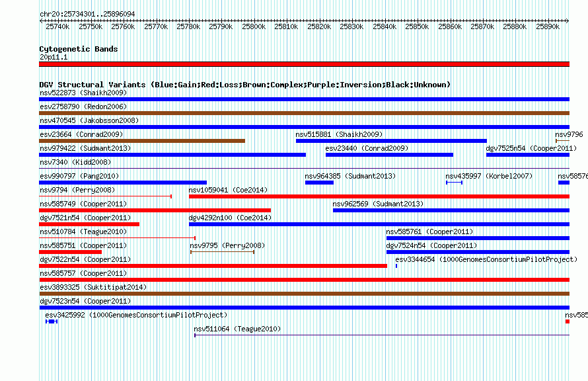The height and width of the screenshot is (381, 588).
Task: Click the 25740k ruler tick label
Action: coord(57,26)
